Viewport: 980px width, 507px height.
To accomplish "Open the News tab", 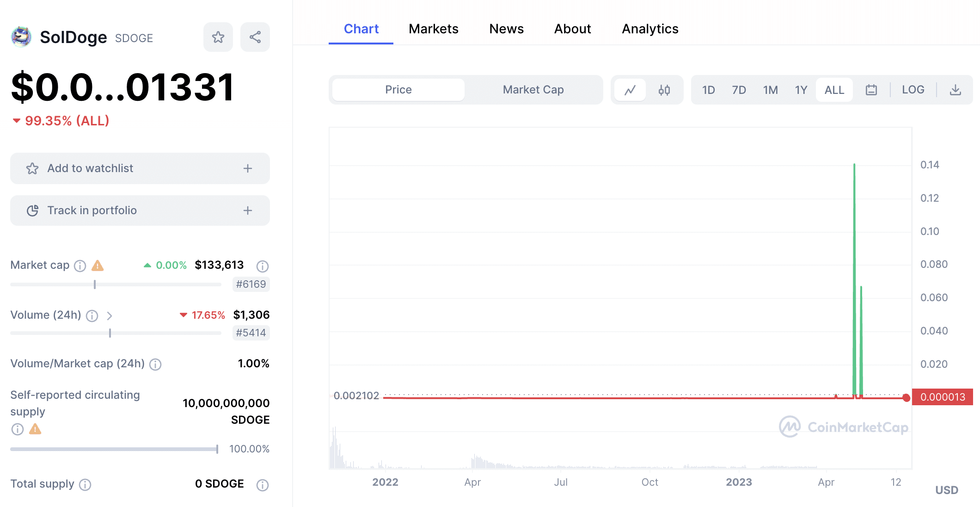I will click(506, 29).
